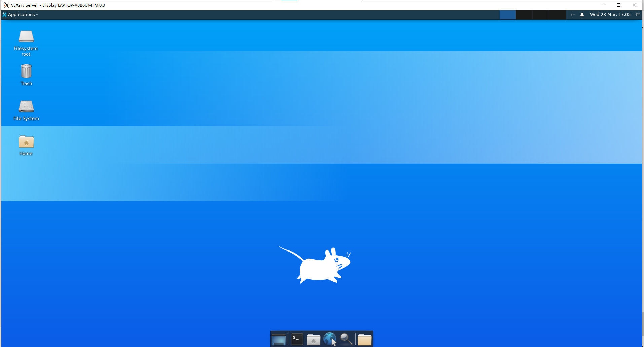The height and width of the screenshot is (347, 644).
Task: Open the Filesystem root desktop shortcut
Action: pos(26,42)
